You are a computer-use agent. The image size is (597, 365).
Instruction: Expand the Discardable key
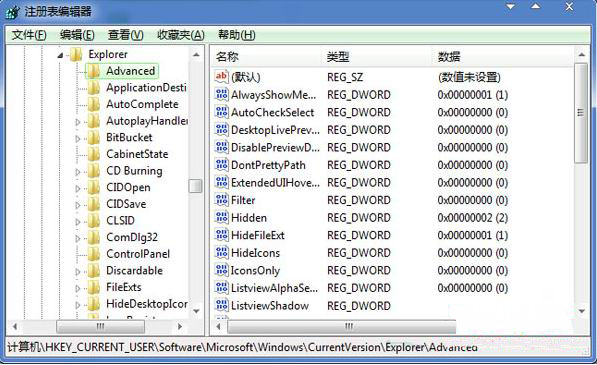[78, 272]
